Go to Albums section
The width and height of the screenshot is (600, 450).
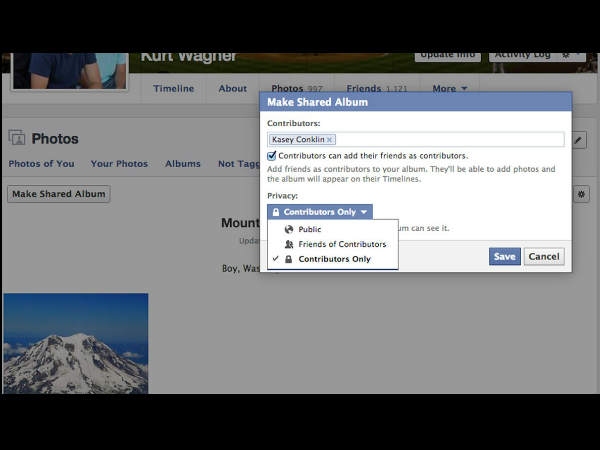coord(183,164)
